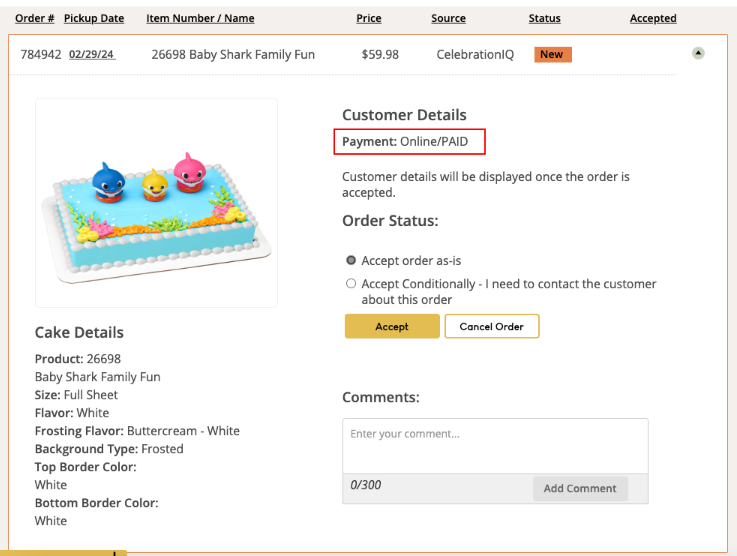Sort by Accepted column header
Image resolution: width=737 pixels, height=556 pixels.
pos(653,18)
